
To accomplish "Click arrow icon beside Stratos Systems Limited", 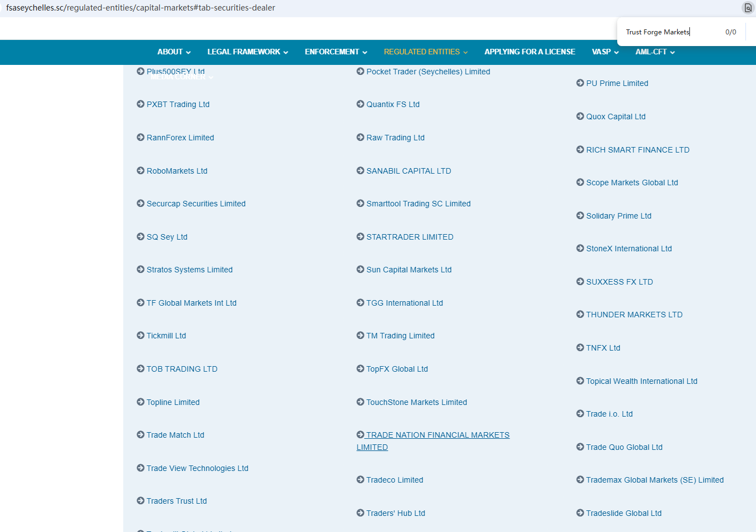I will [x=140, y=269].
